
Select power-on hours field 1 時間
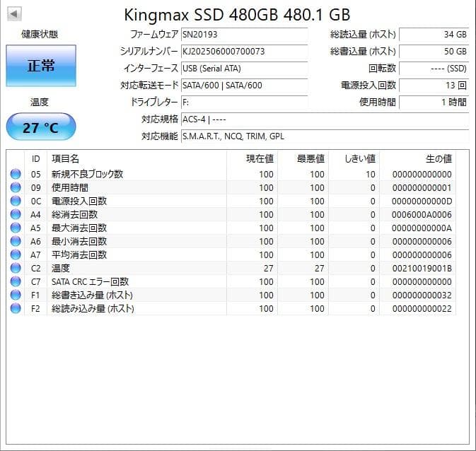click(x=434, y=102)
